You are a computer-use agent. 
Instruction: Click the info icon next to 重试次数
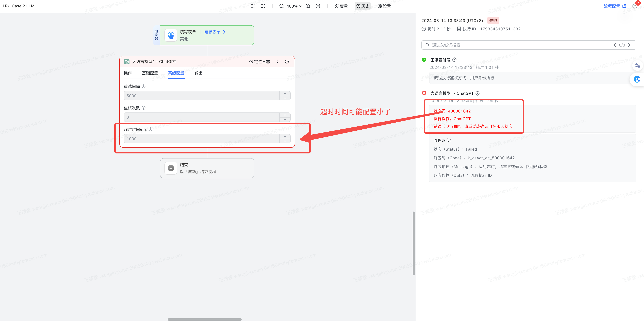(143, 108)
